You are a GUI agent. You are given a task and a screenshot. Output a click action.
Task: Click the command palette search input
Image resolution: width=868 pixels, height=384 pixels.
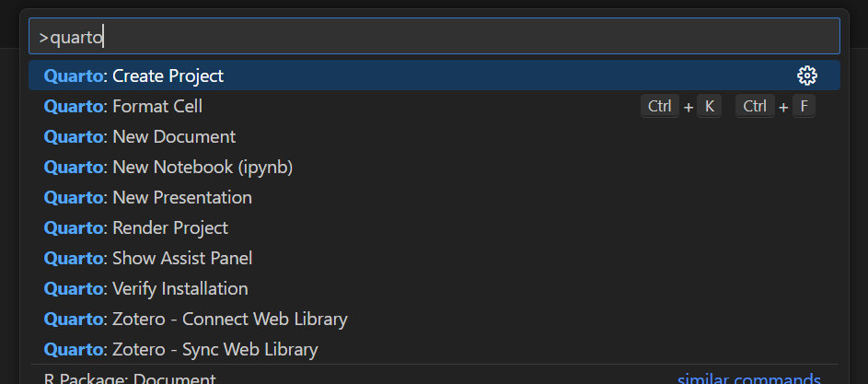click(x=433, y=37)
